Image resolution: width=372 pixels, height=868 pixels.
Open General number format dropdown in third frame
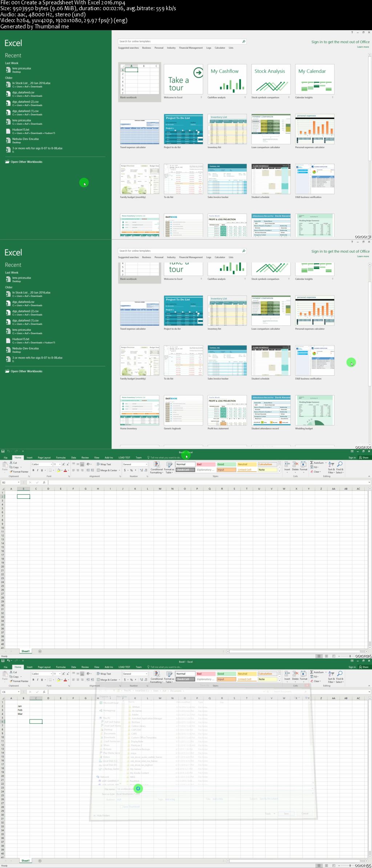[x=146, y=464]
